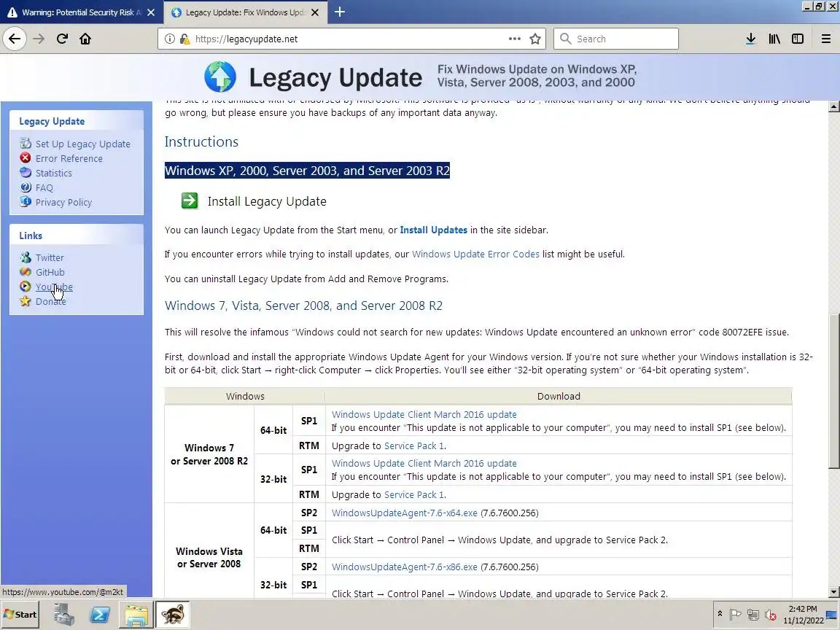
Task: Open the Error Reference sidebar link
Action: (x=69, y=158)
